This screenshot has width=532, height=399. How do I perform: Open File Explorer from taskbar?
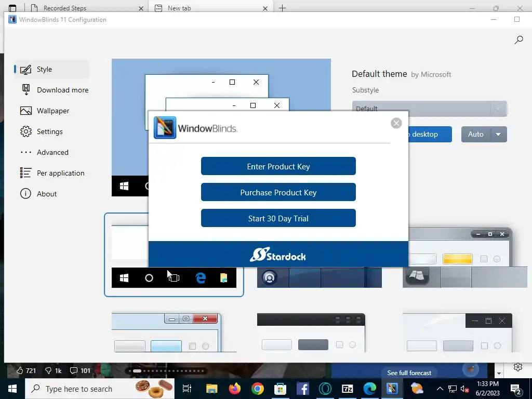tap(212, 389)
